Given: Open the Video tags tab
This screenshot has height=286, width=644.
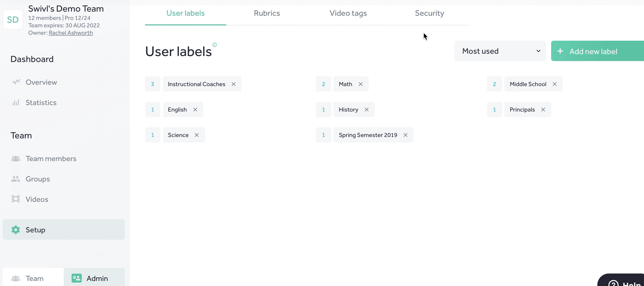Looking at the screenshot, I should click(x=348, y=13).
